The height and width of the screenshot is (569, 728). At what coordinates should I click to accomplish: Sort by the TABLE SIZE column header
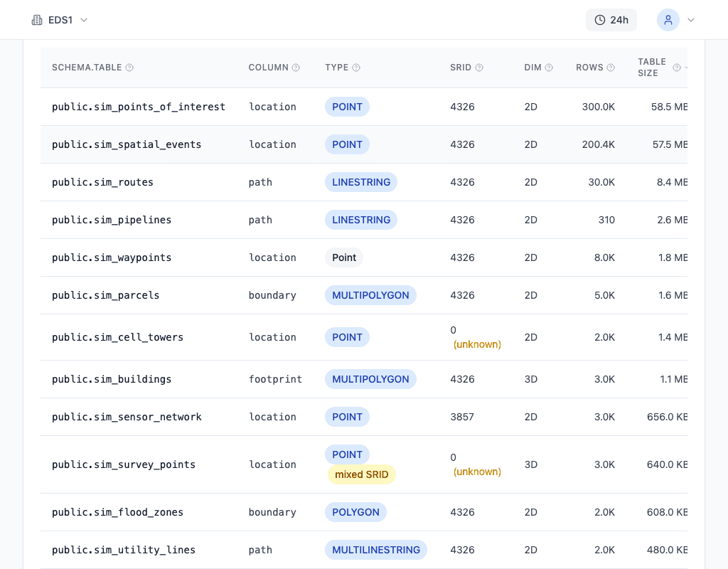coord(651,68)
